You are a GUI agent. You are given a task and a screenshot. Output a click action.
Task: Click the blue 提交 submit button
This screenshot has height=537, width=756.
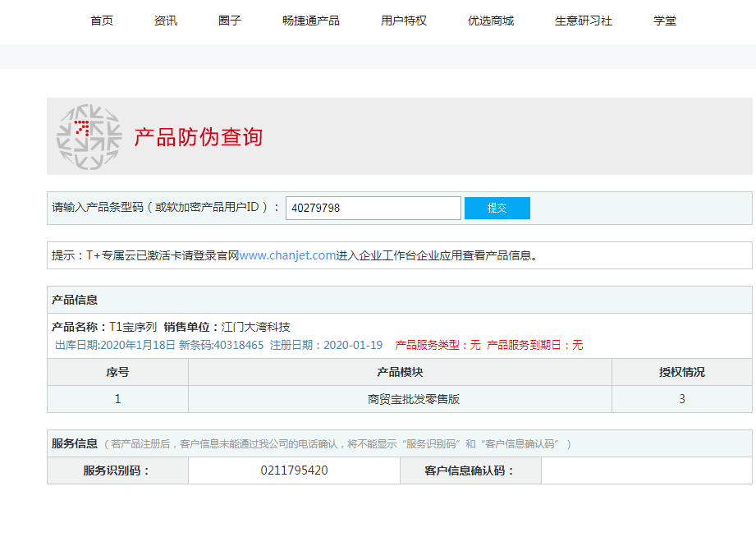pos(497,208)
